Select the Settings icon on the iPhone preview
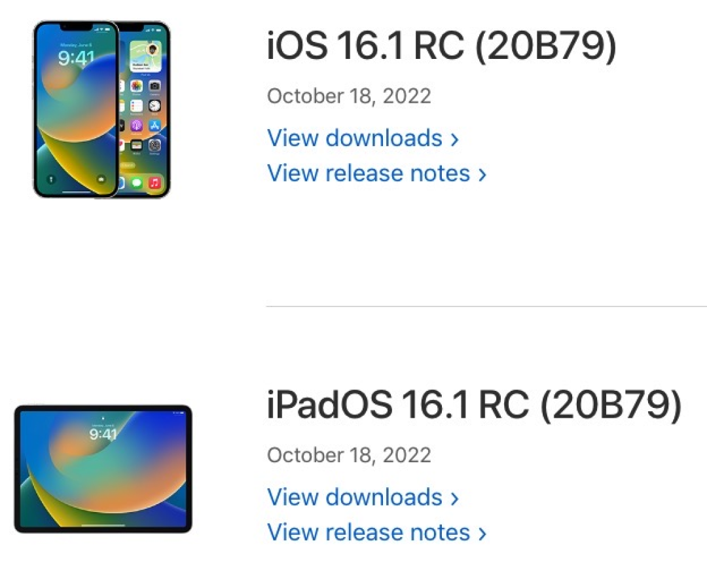707x588 pixels. 155,145
